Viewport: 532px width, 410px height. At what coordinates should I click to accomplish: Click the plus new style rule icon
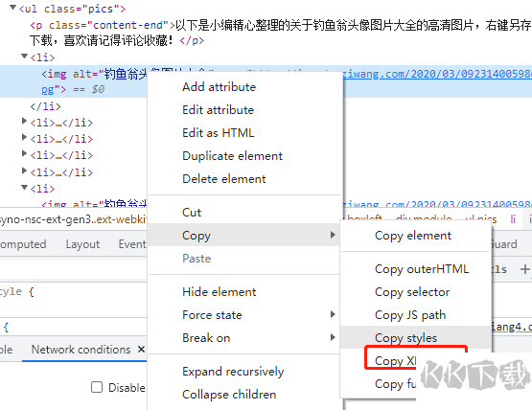pyautogui.click(x=525, y=269)
